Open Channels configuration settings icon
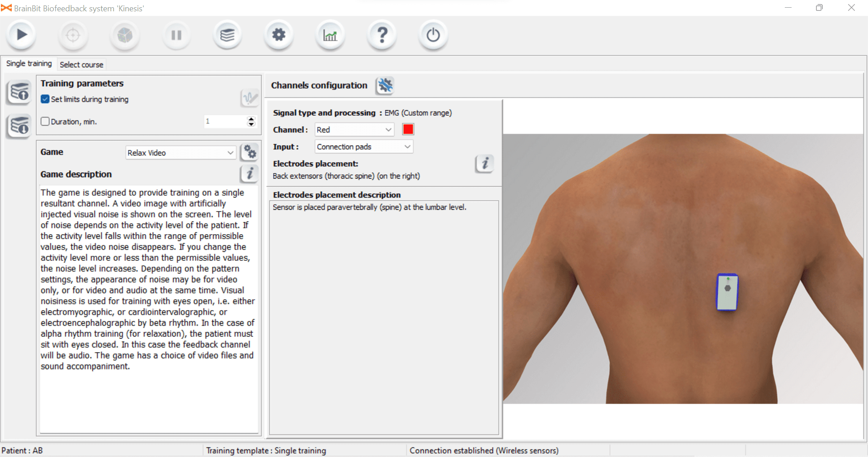868x457 pixels. point(385,85)
